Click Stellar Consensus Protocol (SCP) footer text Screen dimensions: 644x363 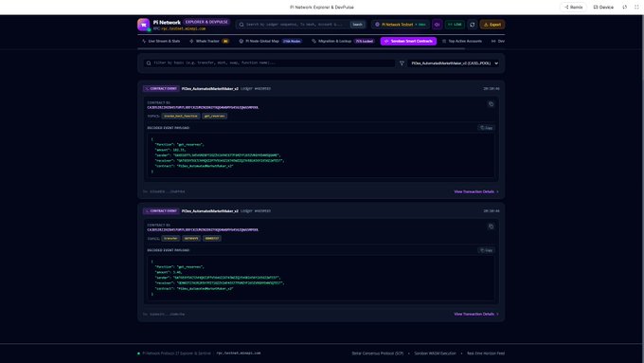(378, 354)
